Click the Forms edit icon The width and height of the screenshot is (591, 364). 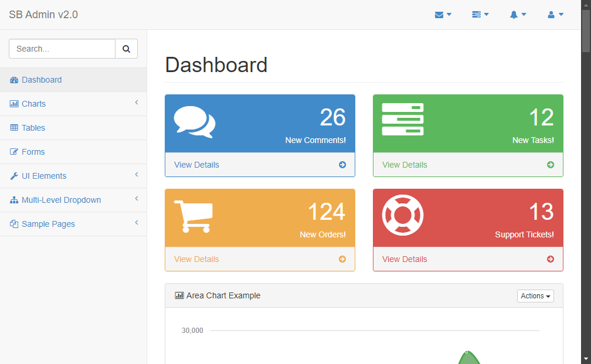coord(14,152)
